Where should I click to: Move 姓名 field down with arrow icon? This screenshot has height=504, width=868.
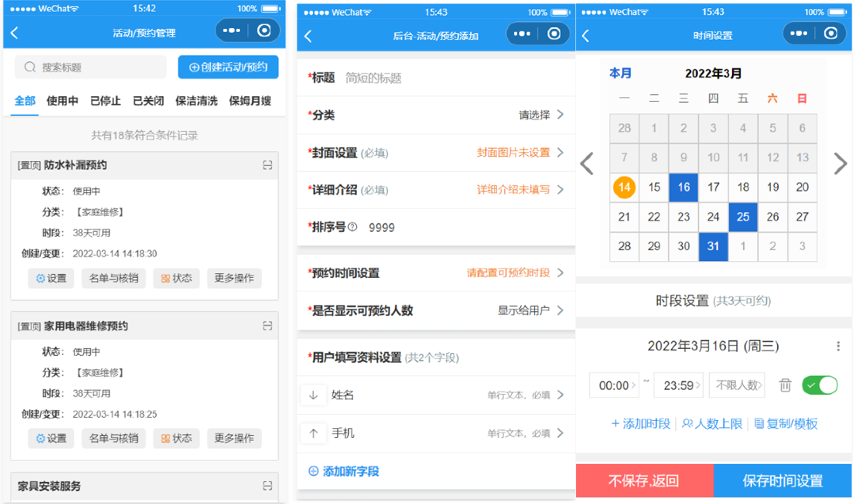pos(313,395)
